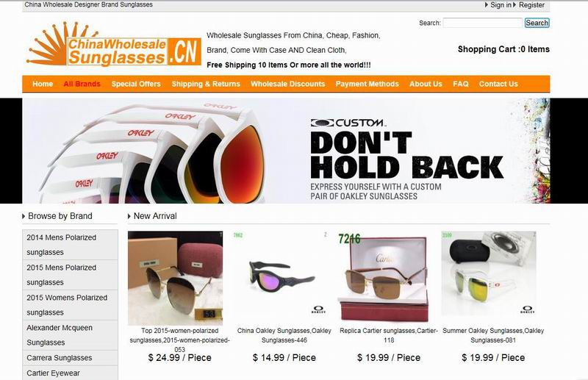Select Special Offers in the navigation bar
The width and height of the screenshot is (588, 380).
point(136,84)
